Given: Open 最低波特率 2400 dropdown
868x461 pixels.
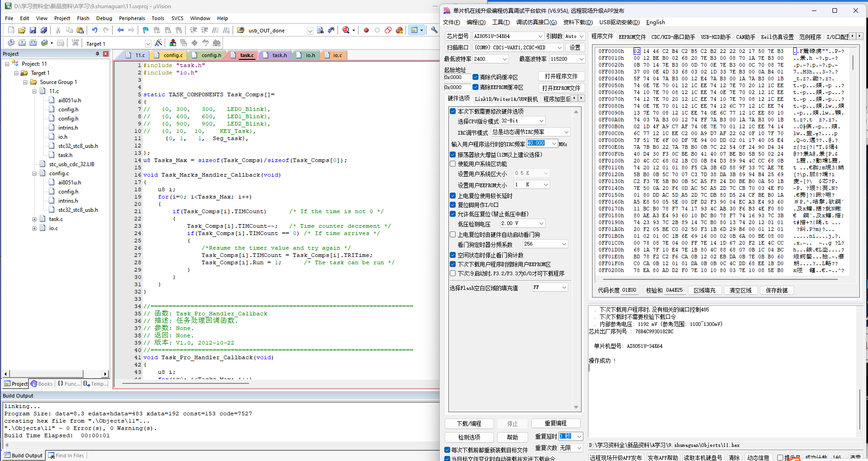Looking at the screenshot, I should click(490, 59).
